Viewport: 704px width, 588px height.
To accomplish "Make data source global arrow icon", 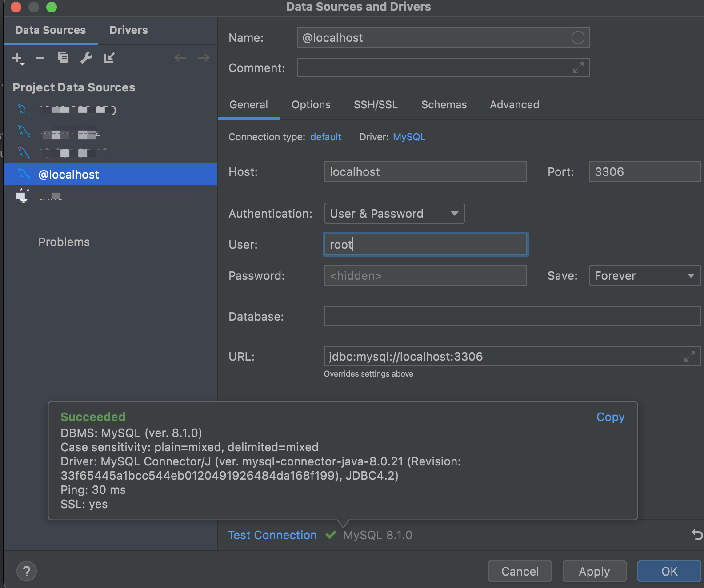I will click(109, 58).
